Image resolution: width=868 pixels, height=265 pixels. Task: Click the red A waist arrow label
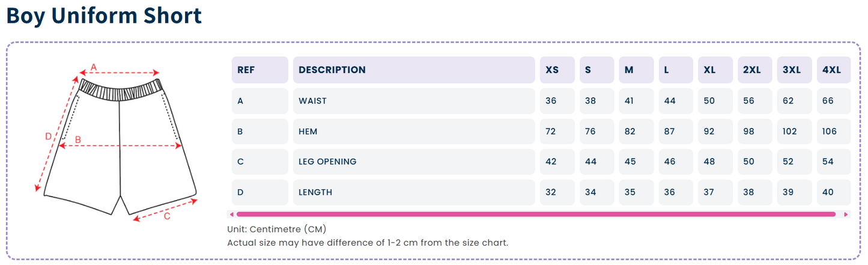coord(93,66)
